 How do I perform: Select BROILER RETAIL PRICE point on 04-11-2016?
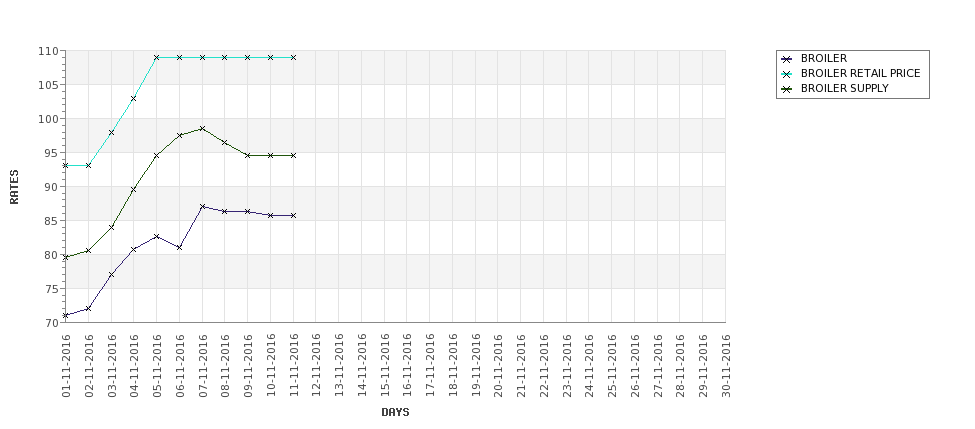tap(134, 98)
